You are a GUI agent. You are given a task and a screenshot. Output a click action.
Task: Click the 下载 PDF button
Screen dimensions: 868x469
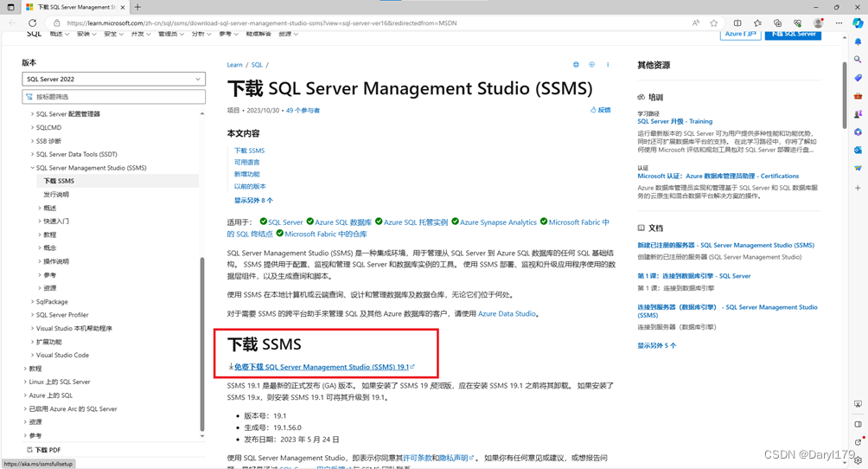point(44,450)
